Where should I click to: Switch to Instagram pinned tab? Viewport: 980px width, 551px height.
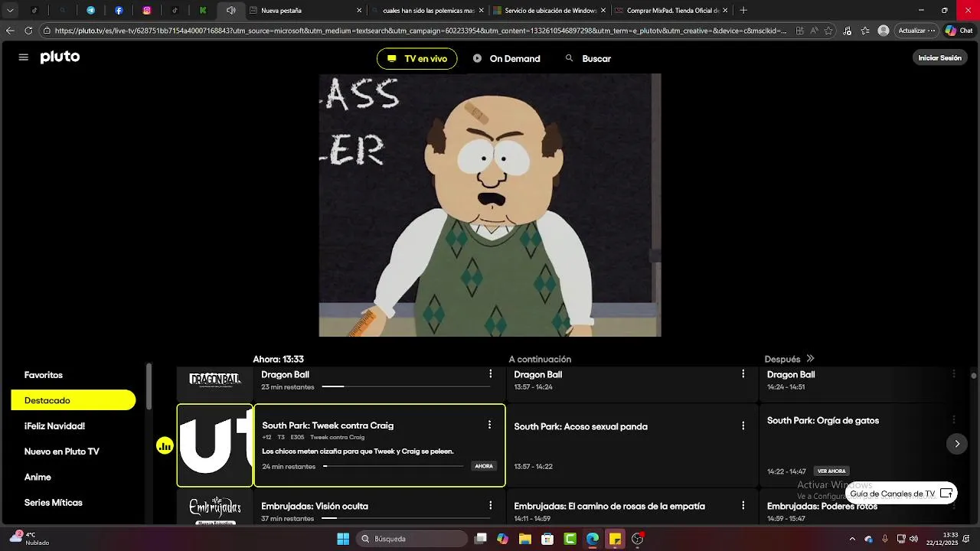(147, 11)
